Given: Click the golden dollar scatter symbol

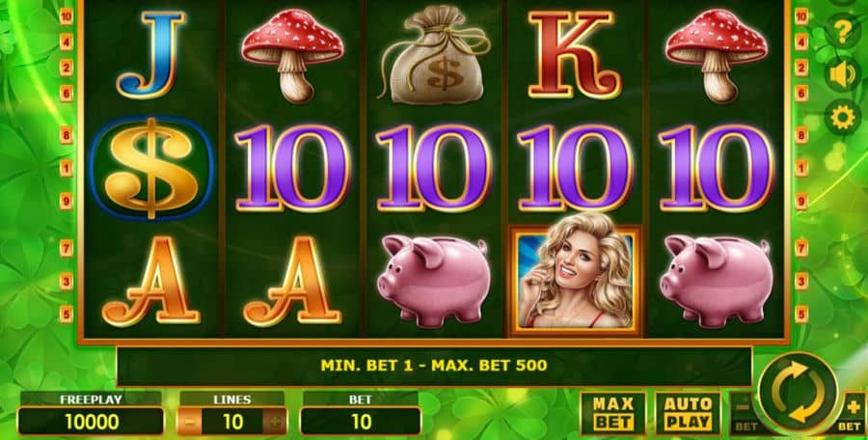Looking at the screenshot, I should (151, 169).
